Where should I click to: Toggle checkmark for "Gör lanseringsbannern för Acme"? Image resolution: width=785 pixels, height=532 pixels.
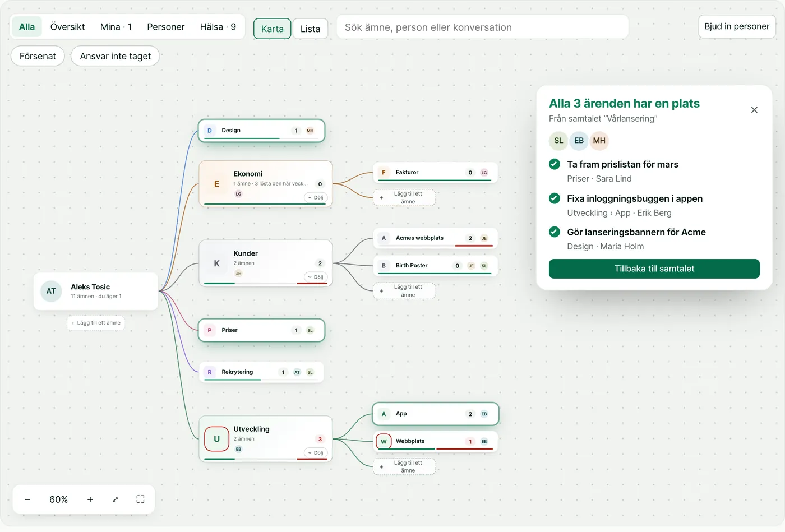(x=555, y=232)
